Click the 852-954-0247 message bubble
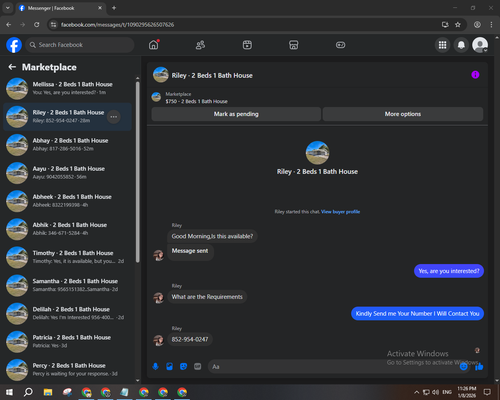Viewport: 500px width, 400px height. click(190, 339)
